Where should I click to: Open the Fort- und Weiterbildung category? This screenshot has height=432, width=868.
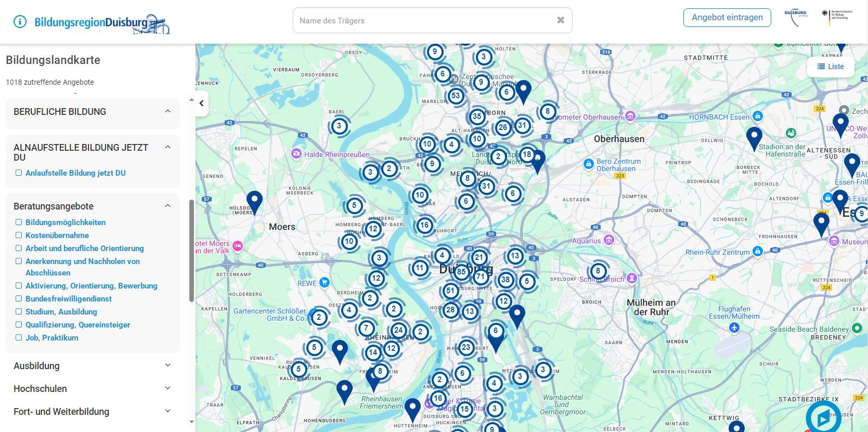coord(167,411)
